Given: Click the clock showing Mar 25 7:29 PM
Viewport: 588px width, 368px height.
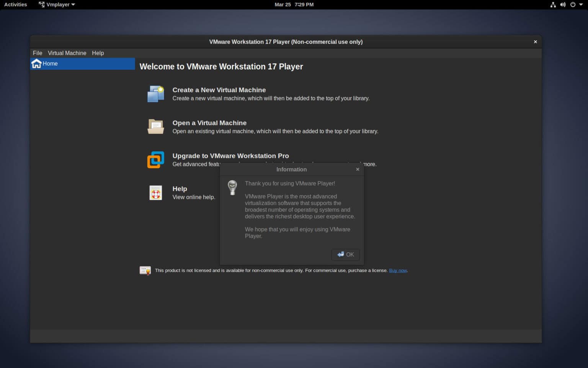Looking at the screenshot, I should click(294, 5).
